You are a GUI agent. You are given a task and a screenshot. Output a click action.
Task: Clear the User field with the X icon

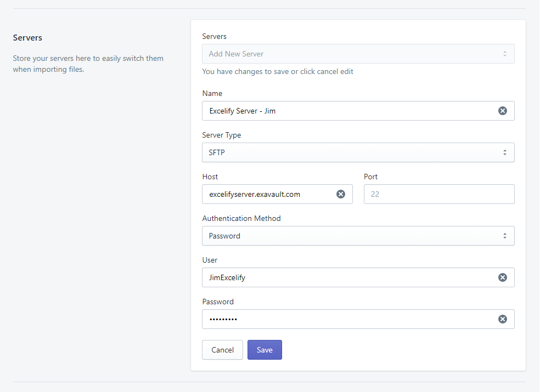[x=502, y=277]
